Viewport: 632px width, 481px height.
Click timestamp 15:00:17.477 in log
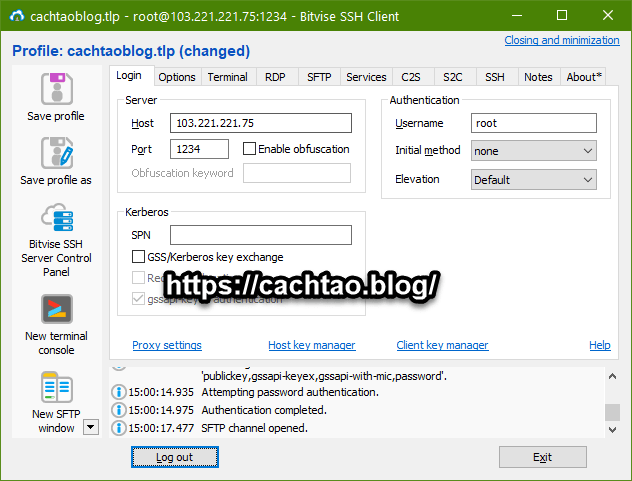(x=161, y=428)
